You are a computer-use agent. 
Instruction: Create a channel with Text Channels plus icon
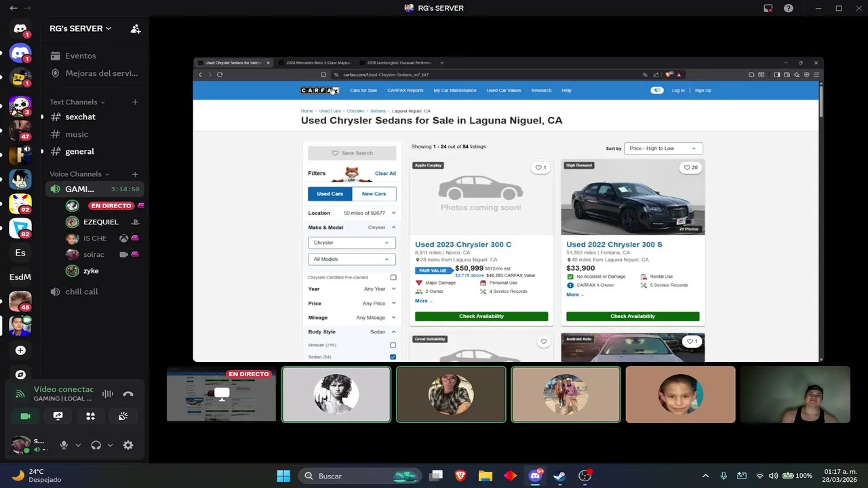click(135, 102)
